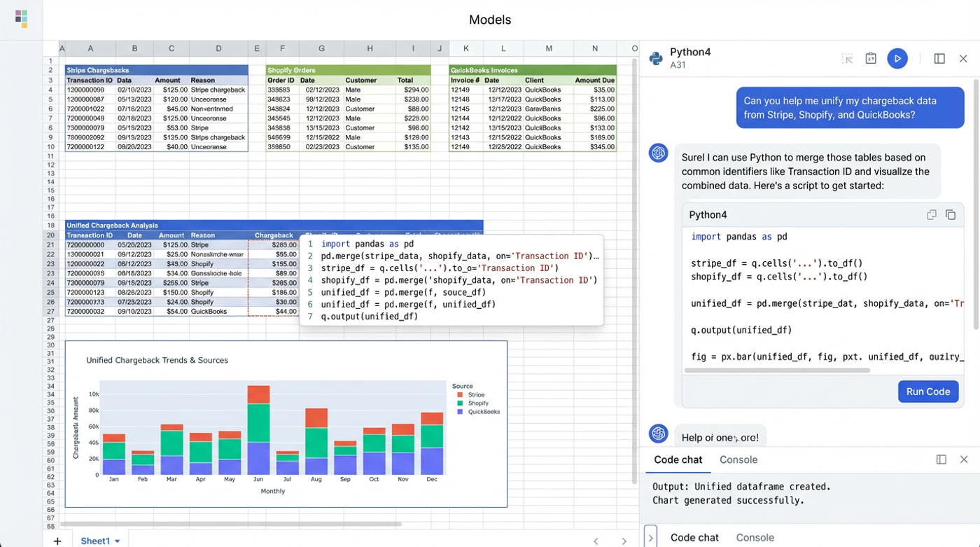This screenshot has height=547, width=980.
Task: Add a new sheet with the plus icon
Action: click(x=57, y=541)
